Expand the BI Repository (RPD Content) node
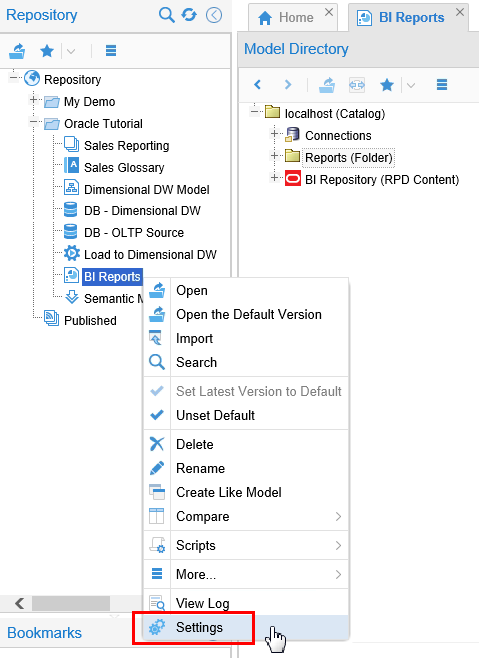The height and width of the screenshot is (658, 479). pyautogui.click(x=275, y=178)
